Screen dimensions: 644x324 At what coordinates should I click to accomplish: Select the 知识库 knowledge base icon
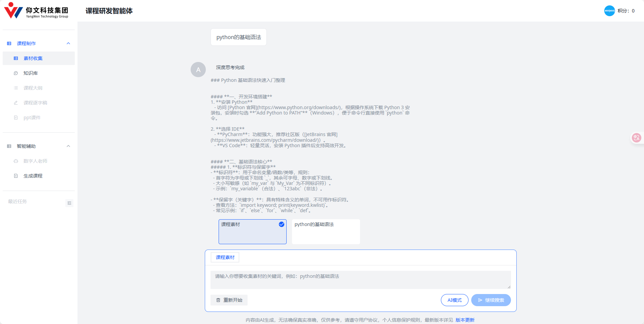pos(15,73)
